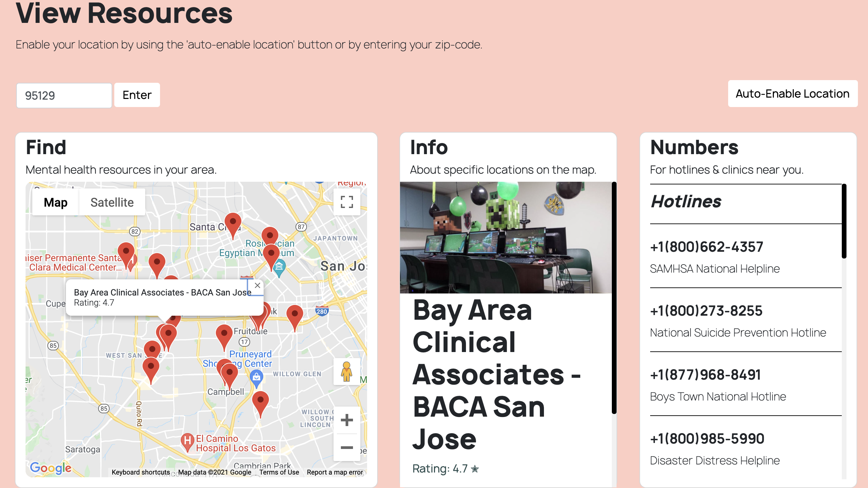Zoom out the map with minus button
The width and height of the screenshot is (868, 488).
click(346, 448)
